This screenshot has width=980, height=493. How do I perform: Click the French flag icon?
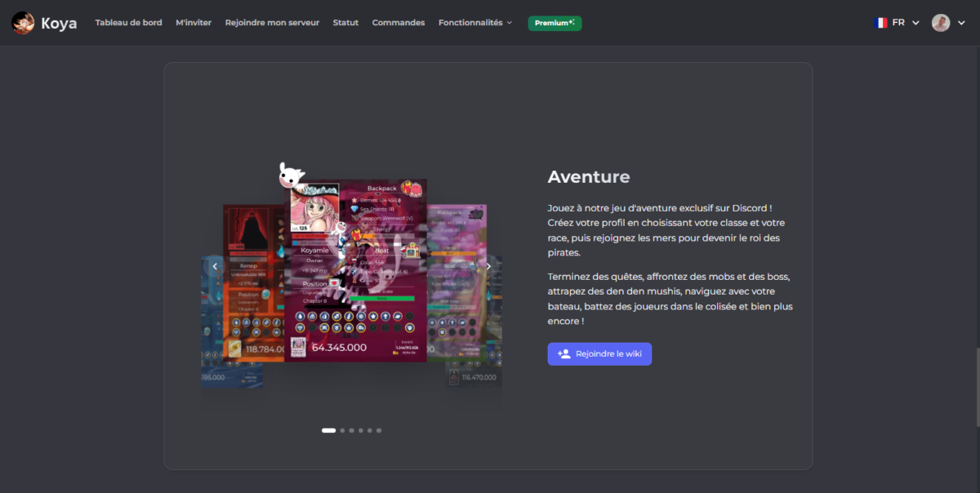(880, 23)
